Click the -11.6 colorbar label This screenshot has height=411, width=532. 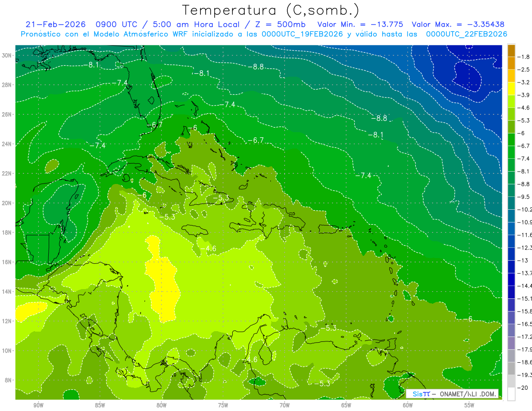click(x=524, y=235)
